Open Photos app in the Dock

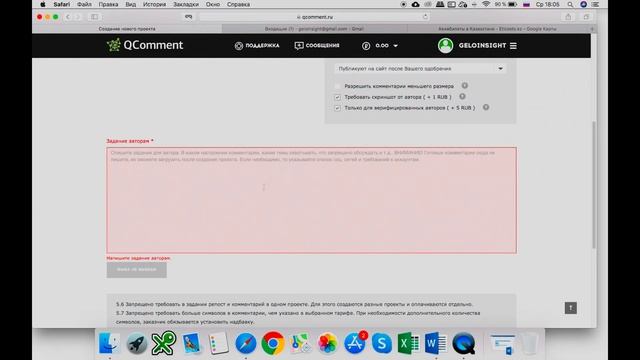pos(327,343)
